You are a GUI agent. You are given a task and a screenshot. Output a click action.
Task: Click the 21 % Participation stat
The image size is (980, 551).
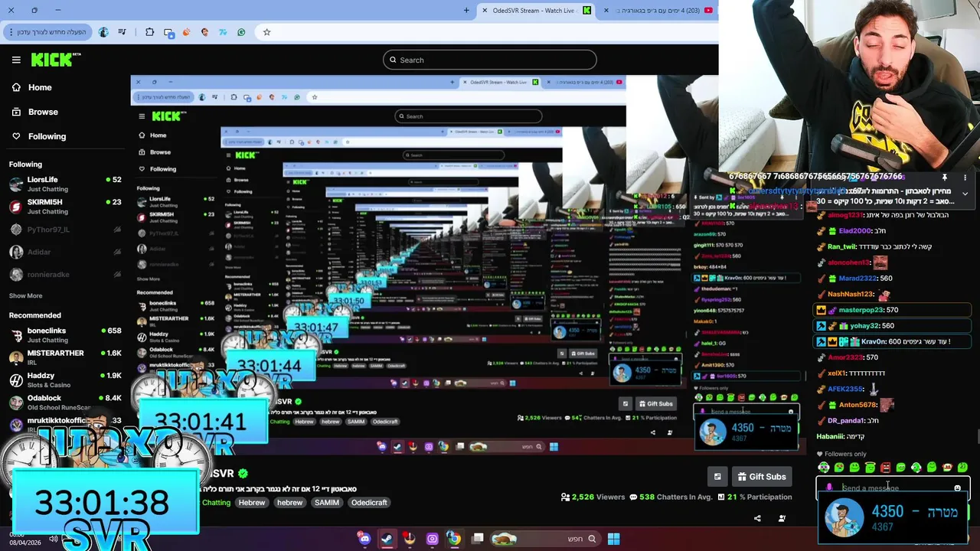click(x=754, y=497)
